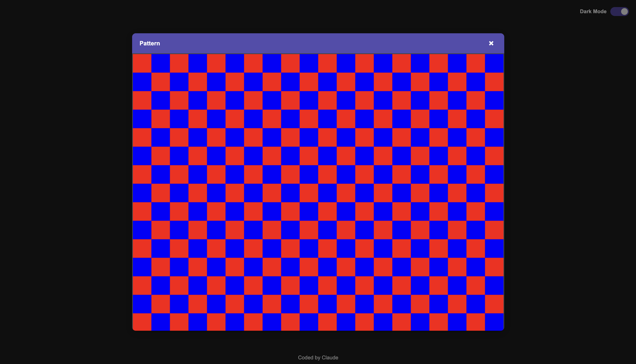Click first red square in third row
This screenshot has height=364, width=636.
point(142,100)
